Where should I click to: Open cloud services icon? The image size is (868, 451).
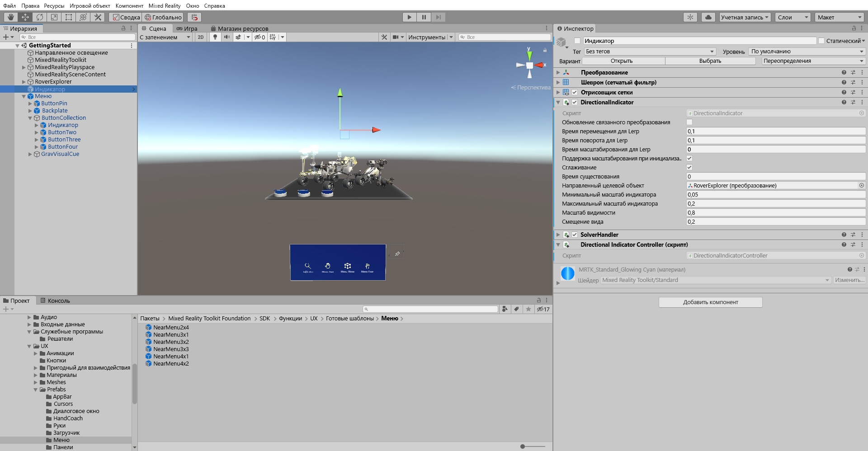pyautogui.click(x=708, y=17)
